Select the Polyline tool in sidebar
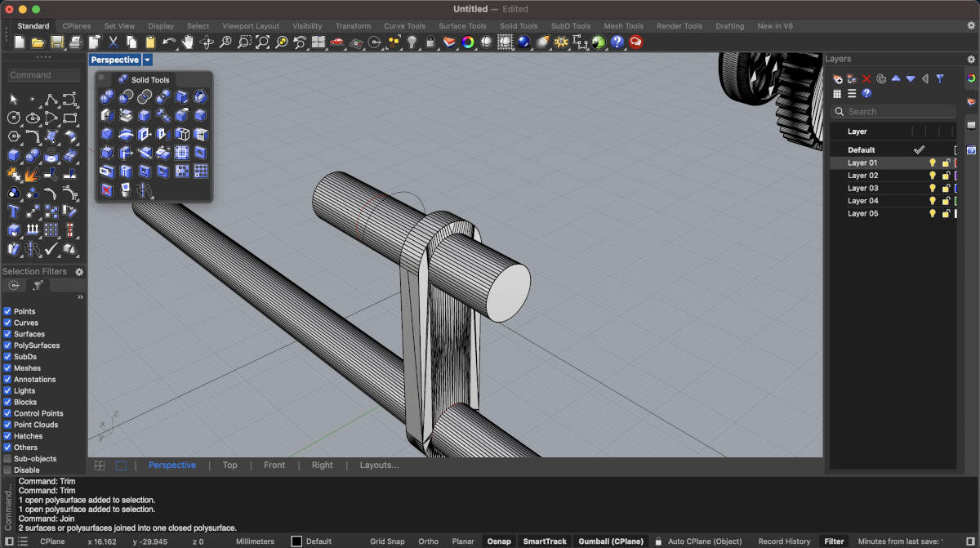 coord(51,99)
